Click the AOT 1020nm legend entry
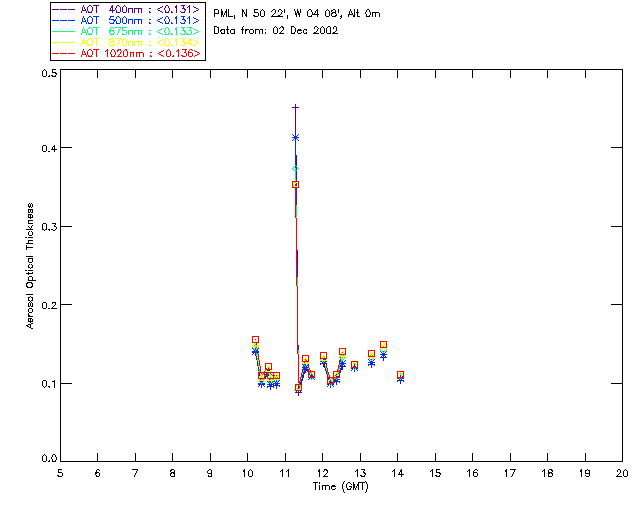Image resolution: width=640 pixels, height=512 pixels. click(x=126, y=53)
